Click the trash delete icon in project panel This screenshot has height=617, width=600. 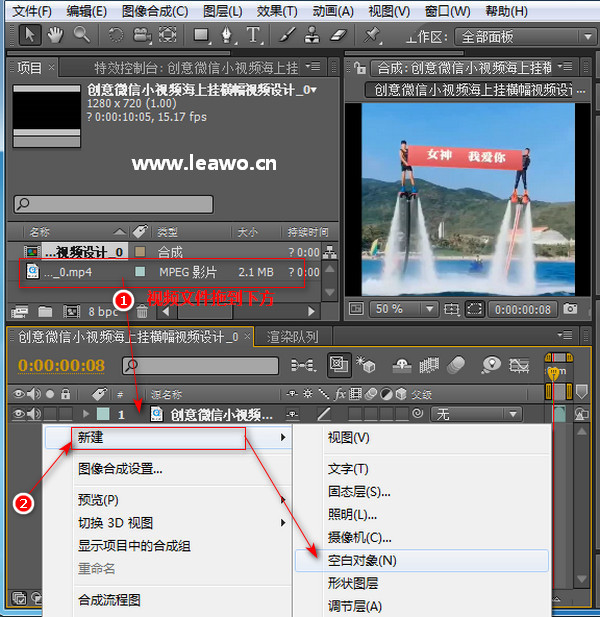coord(142,312)
